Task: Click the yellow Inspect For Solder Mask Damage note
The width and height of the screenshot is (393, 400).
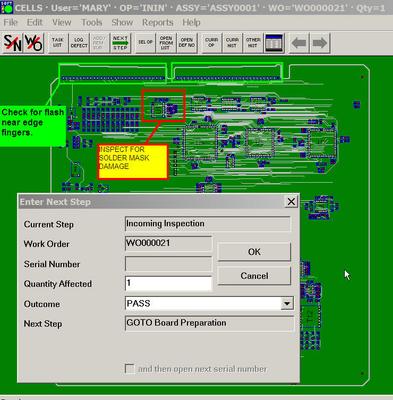Action: click(x=133, y=162)
